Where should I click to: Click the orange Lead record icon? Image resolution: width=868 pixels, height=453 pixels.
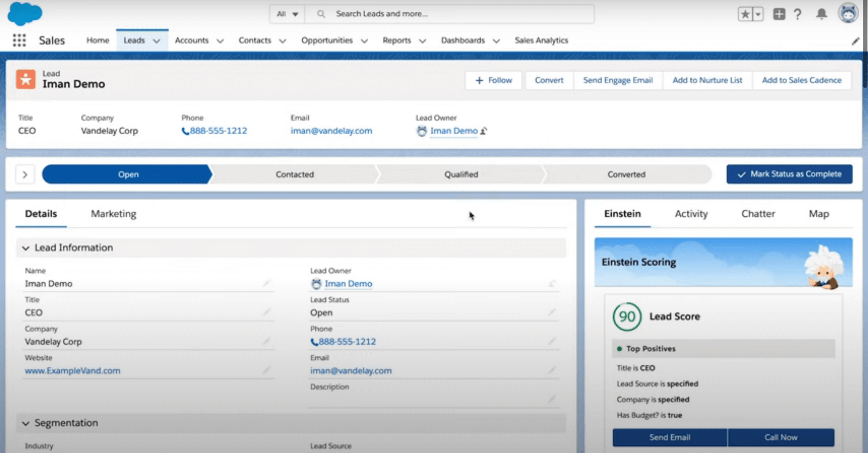point(26,79)
